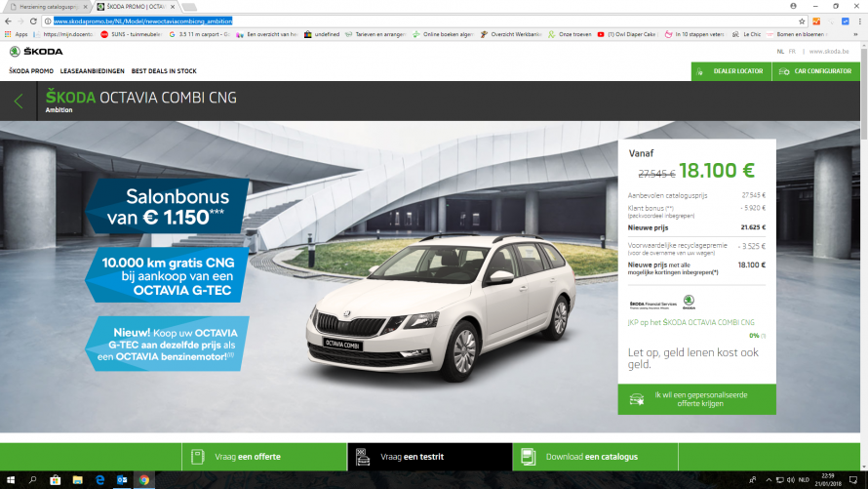Visit the www.skoda.be link
868x489 pixels.
[829, 52]
